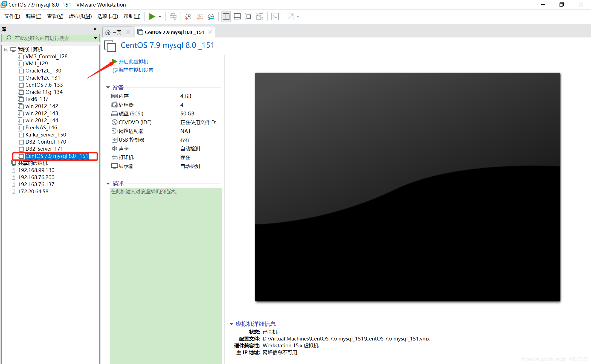Image resolution: width=591 pixels, height=364 pixels.
Task: Select CentOS 7.9 mysql 8.0 _151 in library
Action: click(x=57, y=156)
